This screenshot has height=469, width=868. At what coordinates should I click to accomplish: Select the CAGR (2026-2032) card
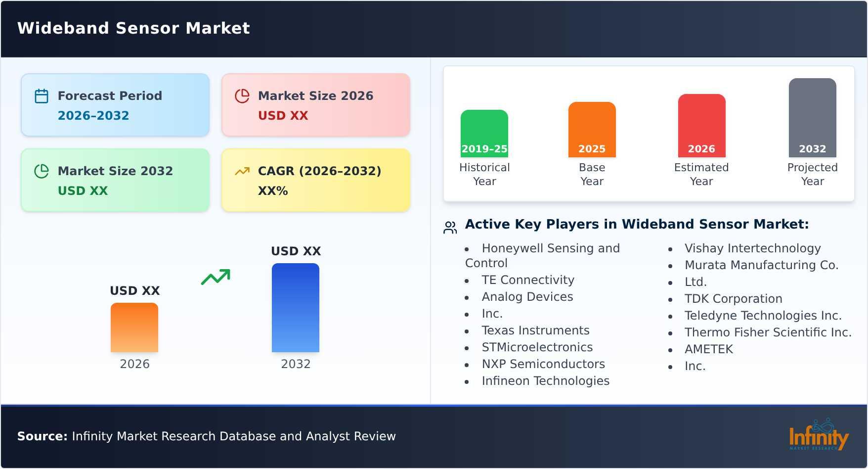(x=316, y=180)
